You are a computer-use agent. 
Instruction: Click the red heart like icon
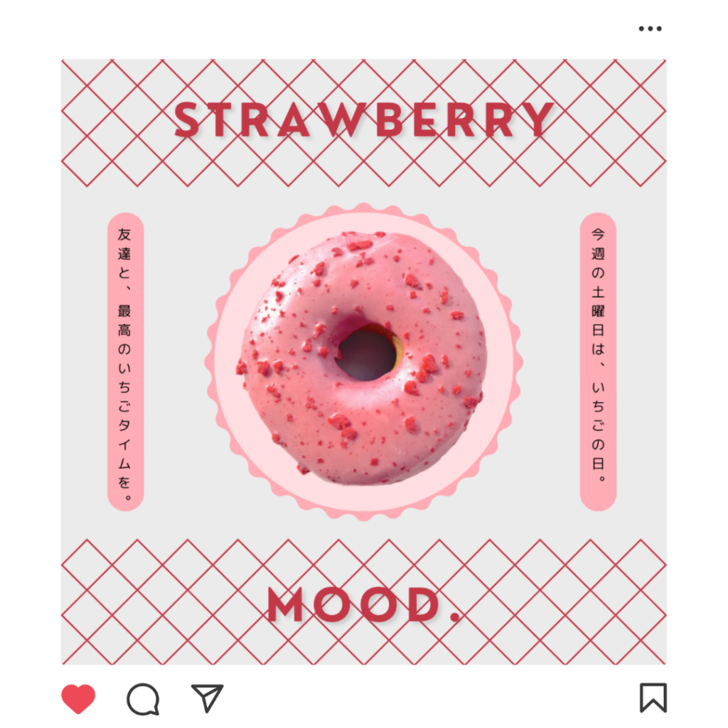click(x=78, y=698)
